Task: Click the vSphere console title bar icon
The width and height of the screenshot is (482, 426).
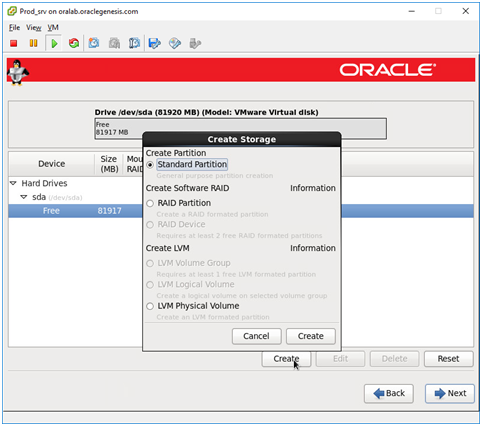Action: click(12, 11)
